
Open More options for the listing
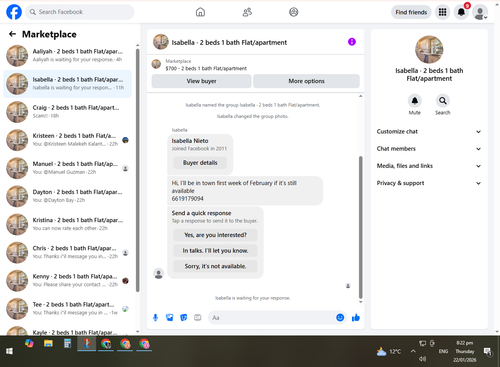click(306, 81)
